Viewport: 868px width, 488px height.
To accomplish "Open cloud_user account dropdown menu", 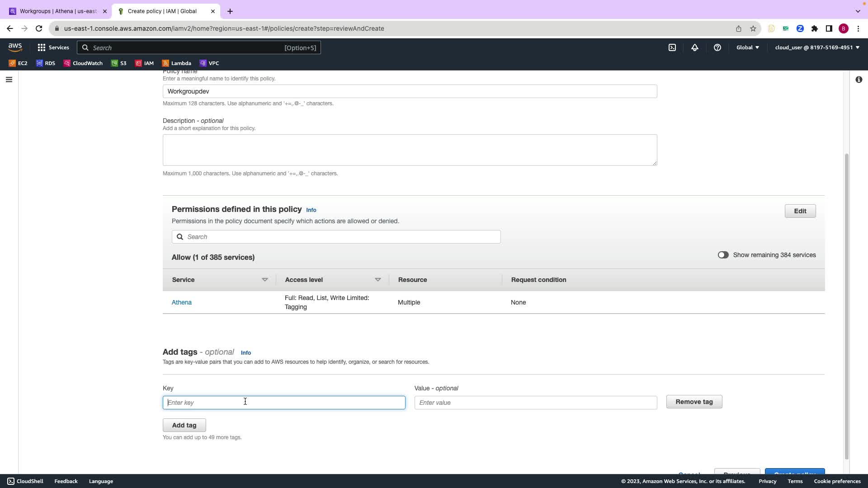I will [817, 47].
